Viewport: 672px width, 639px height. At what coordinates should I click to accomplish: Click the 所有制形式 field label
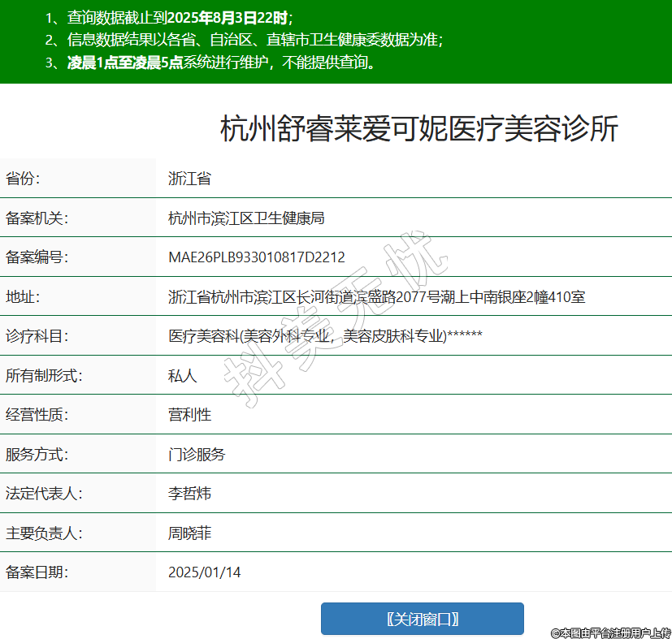pyautogui.click(x=44, y=375)
